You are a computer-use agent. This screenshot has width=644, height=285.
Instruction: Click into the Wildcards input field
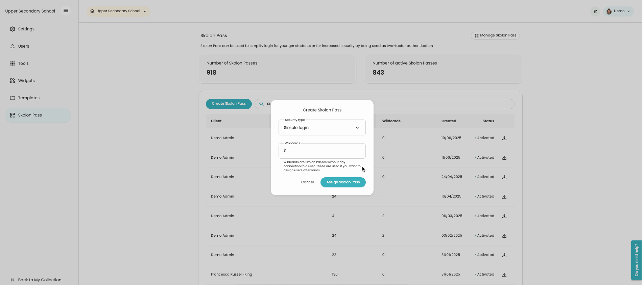(x=322, y=151)
